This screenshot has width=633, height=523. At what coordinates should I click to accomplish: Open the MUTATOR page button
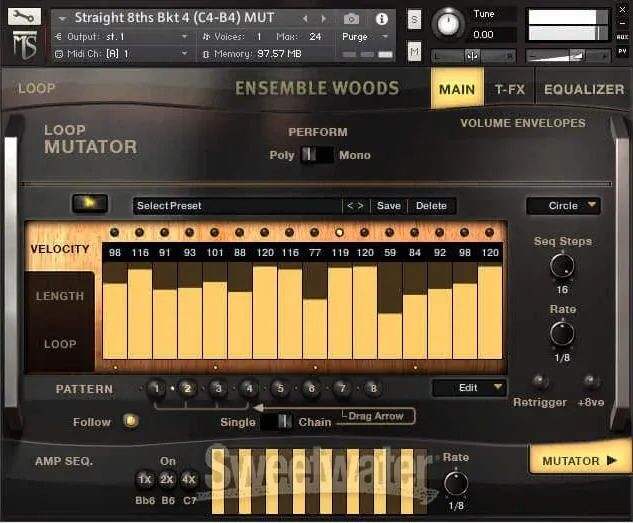click(580, 460)
